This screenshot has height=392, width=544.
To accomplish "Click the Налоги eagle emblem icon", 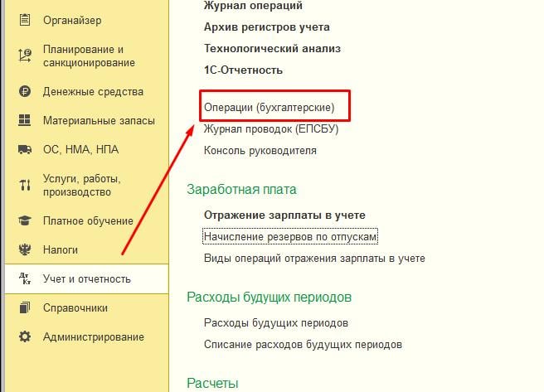I will coord(25,249).
